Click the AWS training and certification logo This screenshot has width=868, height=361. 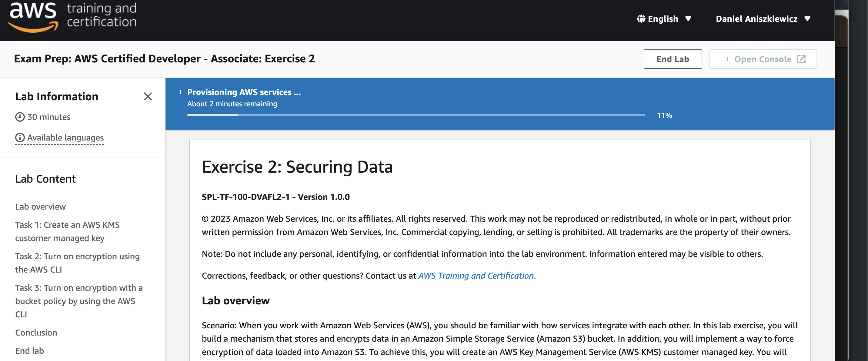(x=72, y=17)
